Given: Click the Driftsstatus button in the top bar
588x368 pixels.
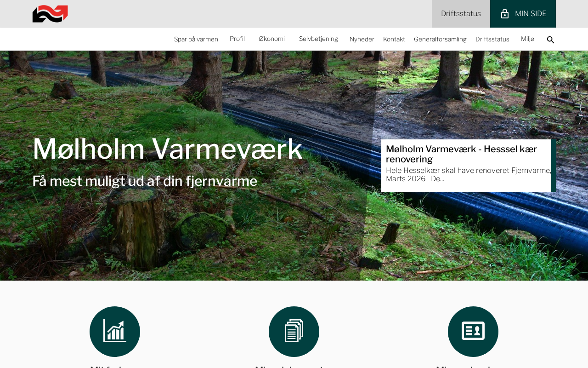Looking at the screenshot, I should point(461,14).
